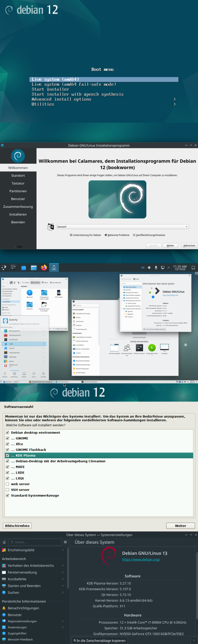Select Live system (amd64) boot entry
This screenshot has height=644, width=198.
[104, 79]
